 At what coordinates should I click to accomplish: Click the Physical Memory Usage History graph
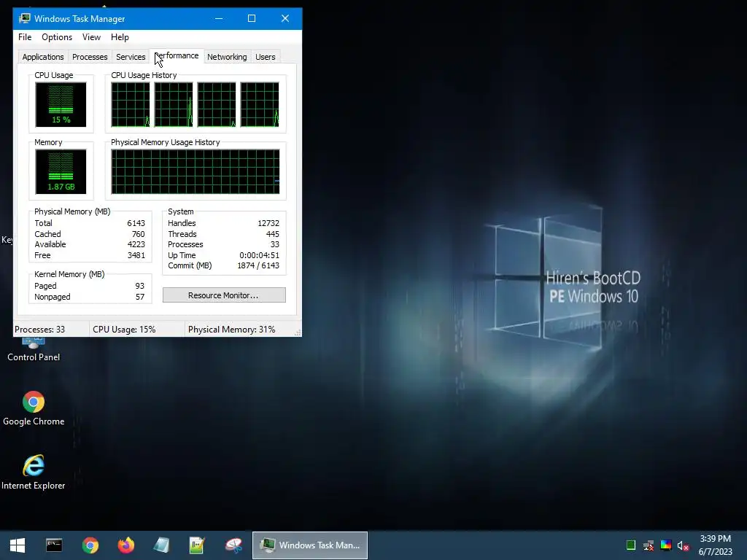pyautogui.click(x=196, y=171)
